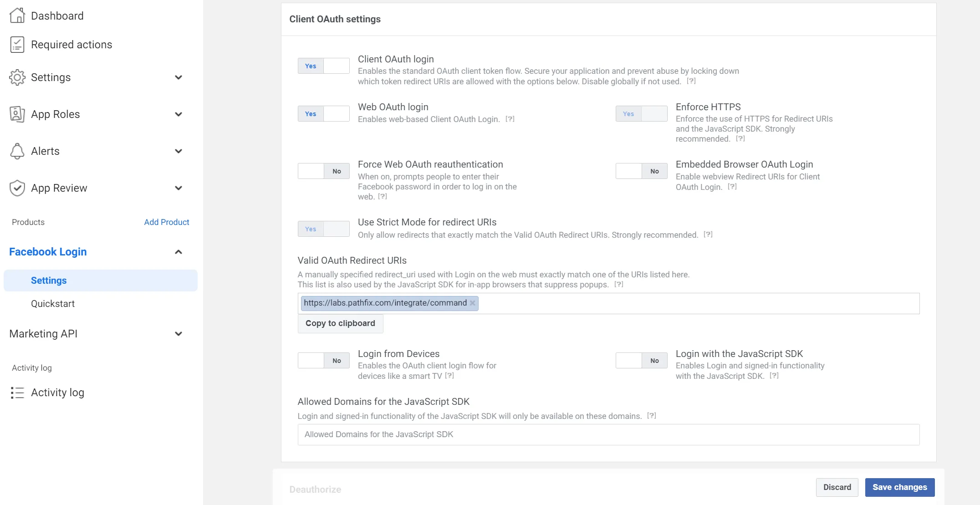Open help for Embedded Browser OAuth Login
Screen dimensions: 980x505
point(732,187)
